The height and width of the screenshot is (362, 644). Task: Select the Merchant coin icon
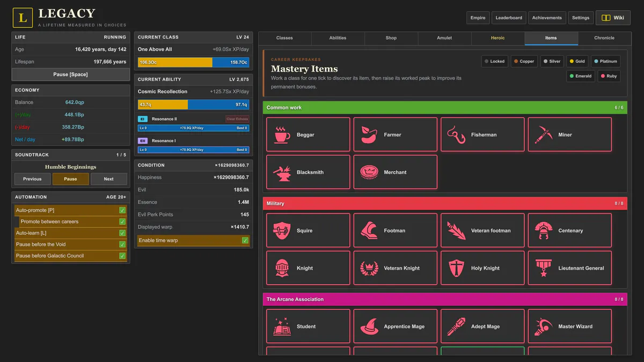(369, 172)
